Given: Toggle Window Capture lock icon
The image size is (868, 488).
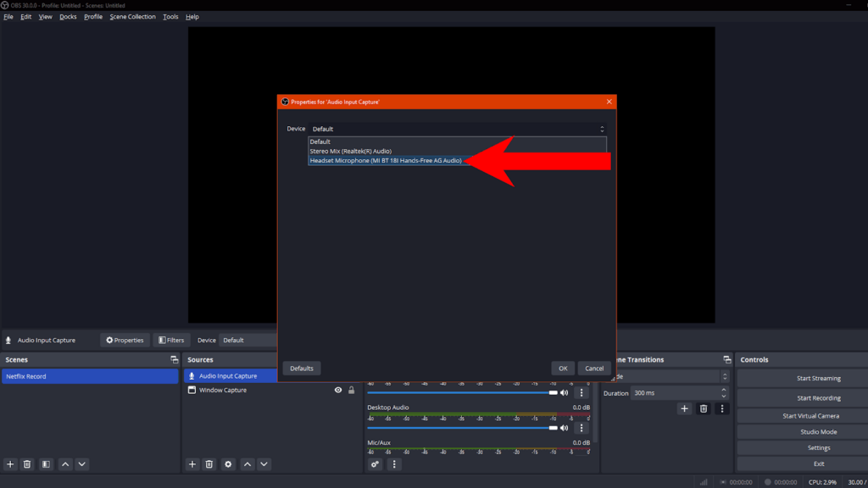Looking at the screenshot, I should coord(352,390).
